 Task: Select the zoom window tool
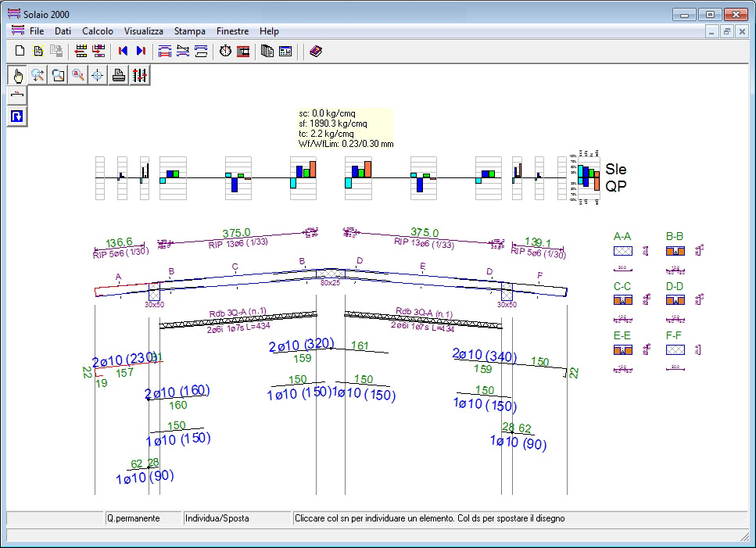point(58,75)
